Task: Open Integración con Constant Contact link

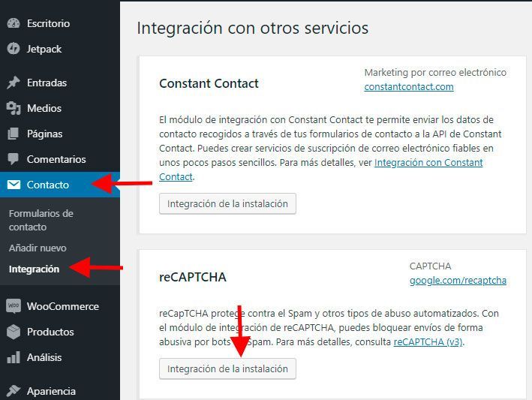Action: [428, 163]
